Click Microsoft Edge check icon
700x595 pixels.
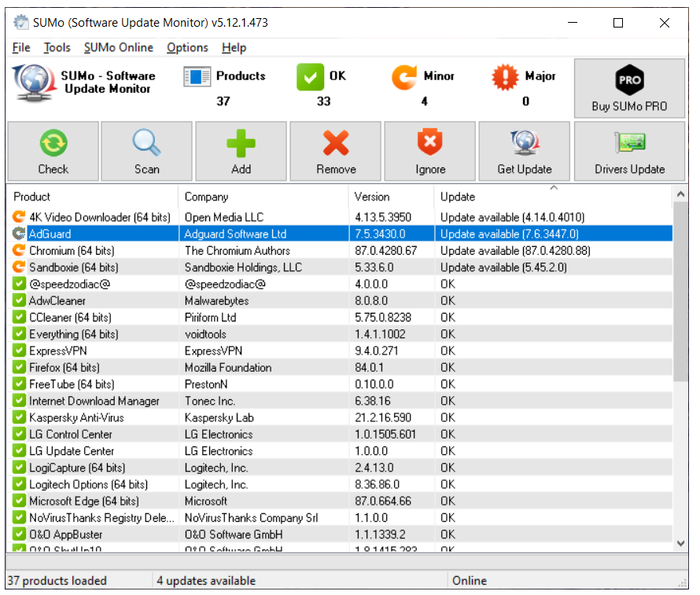coord(19,501)
